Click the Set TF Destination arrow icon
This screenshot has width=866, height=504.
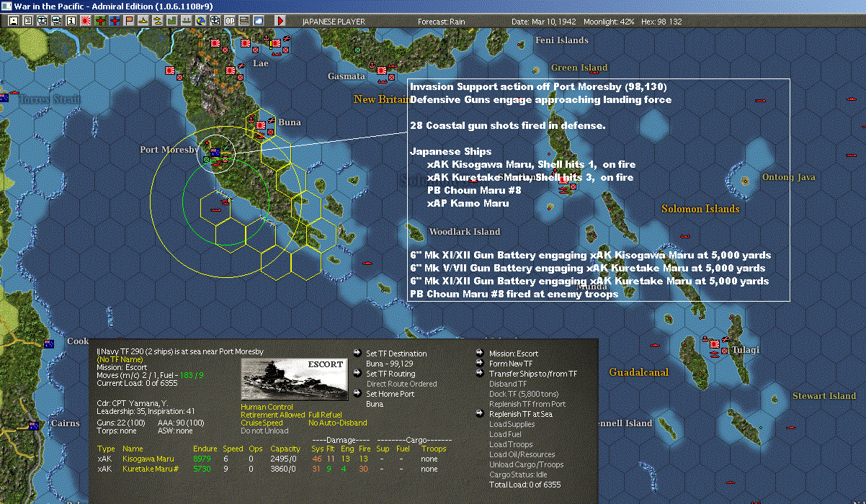coord(358,353)
